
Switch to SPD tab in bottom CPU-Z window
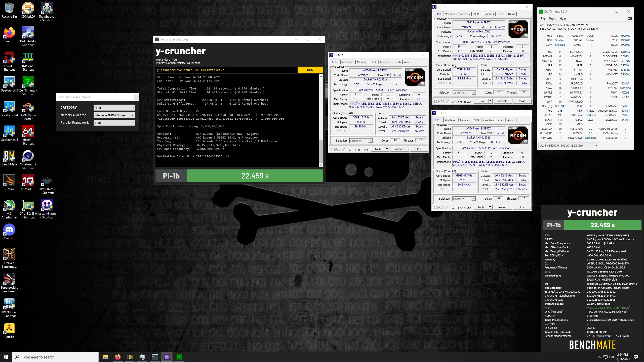(476, 120)
